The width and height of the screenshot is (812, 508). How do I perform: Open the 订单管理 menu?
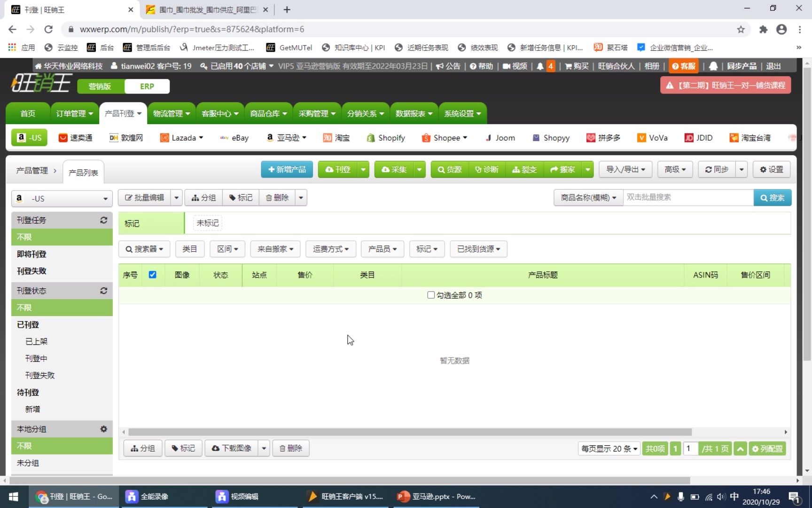(x=74, y=113)
